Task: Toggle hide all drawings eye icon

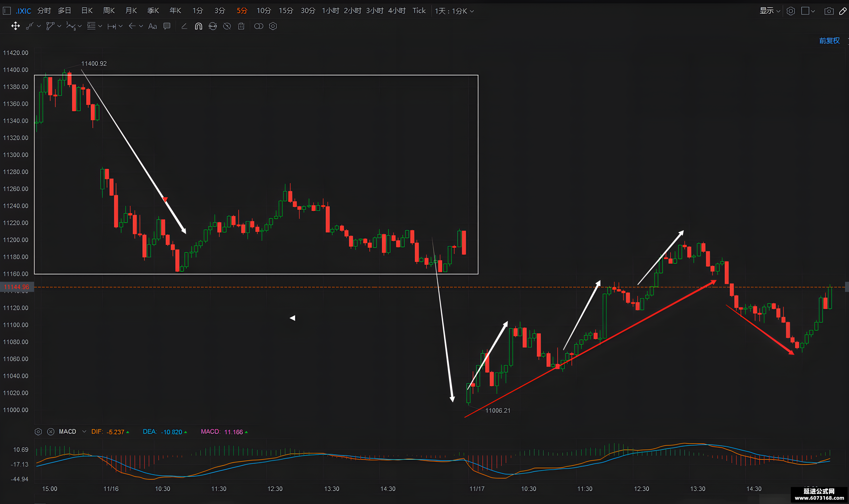Action: pos(227,26)
